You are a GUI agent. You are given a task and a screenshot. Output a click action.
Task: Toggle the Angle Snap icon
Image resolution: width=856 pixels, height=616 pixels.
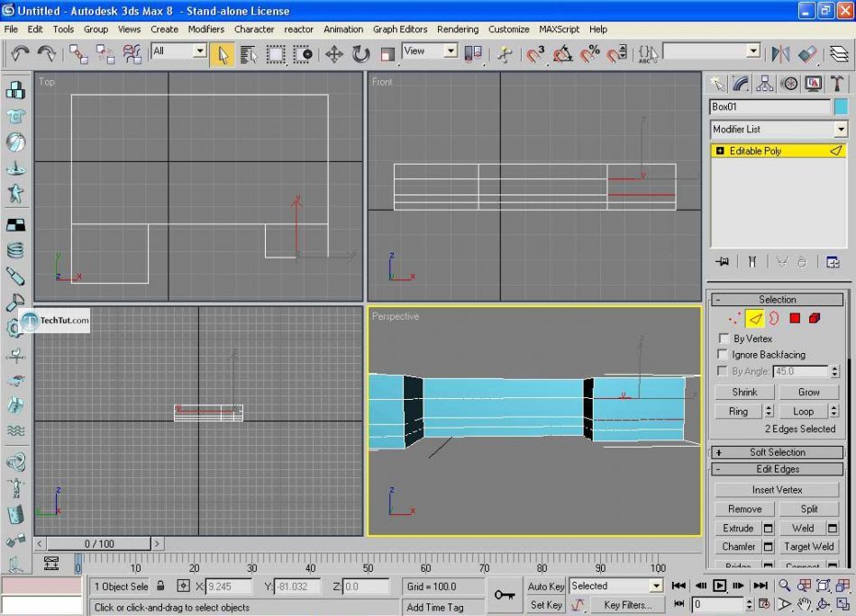[563, 55]
